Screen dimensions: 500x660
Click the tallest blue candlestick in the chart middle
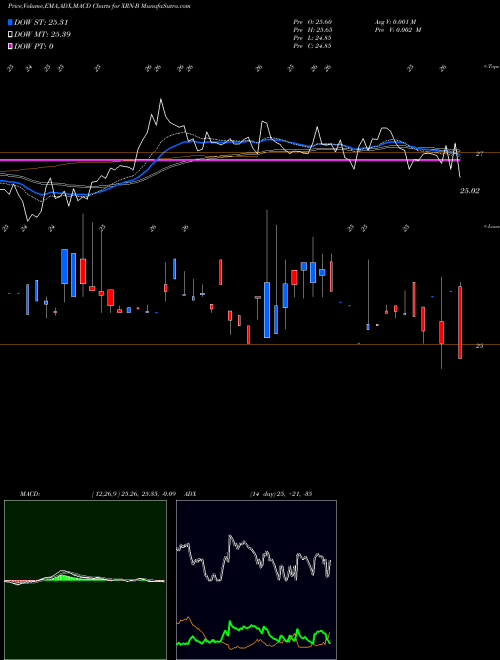click(x=267, y=310)
